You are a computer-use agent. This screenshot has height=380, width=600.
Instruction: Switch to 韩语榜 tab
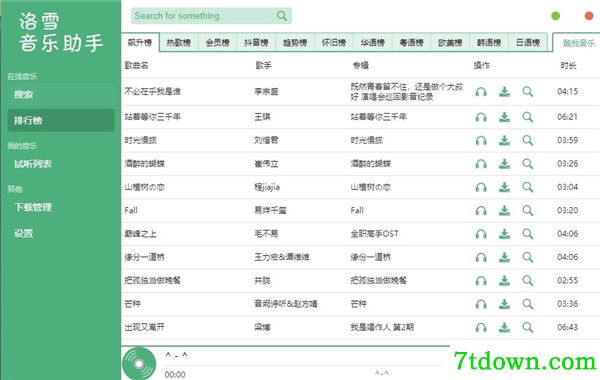click(489, 42)
